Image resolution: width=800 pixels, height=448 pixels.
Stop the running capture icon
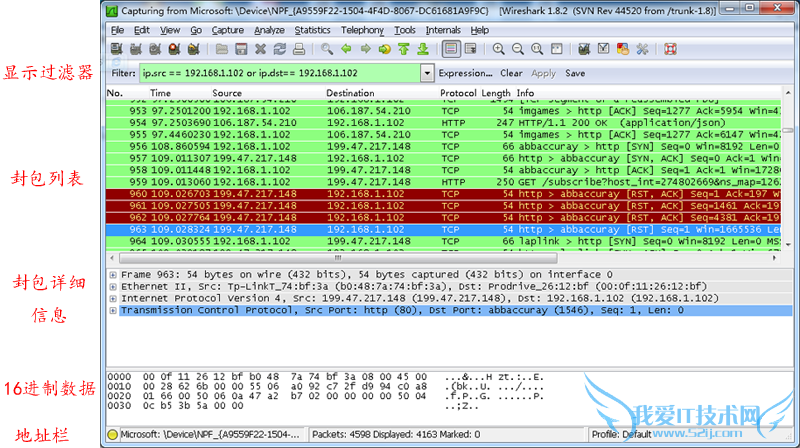(x=174, y=49)
